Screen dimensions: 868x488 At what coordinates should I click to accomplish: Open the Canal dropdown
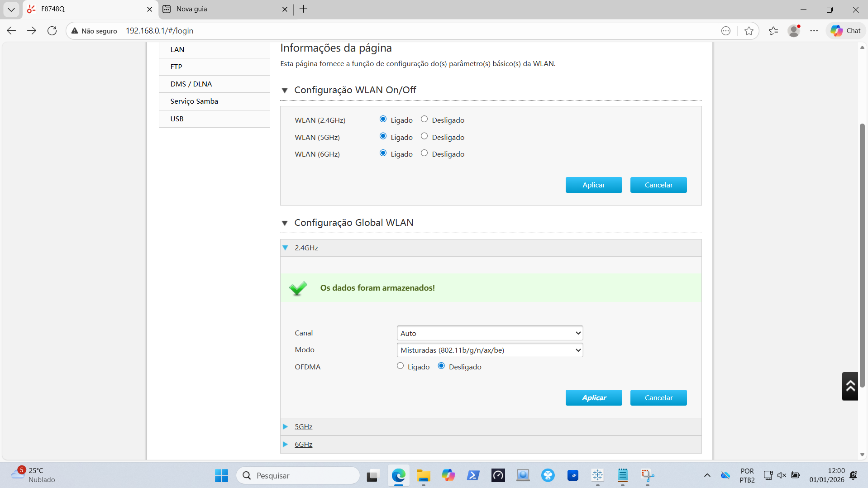coord(489,333)
